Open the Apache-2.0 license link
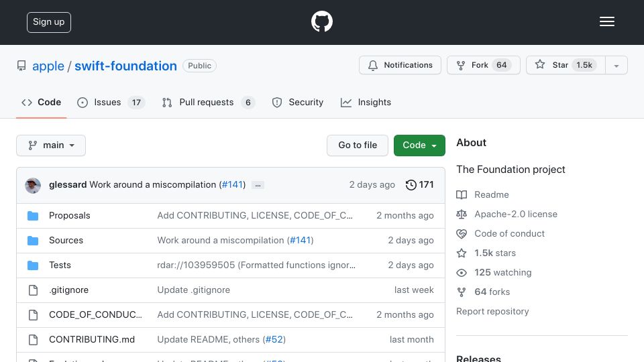Image resolution: width=644 pixels, height=362 pixels. click(516, 214)
